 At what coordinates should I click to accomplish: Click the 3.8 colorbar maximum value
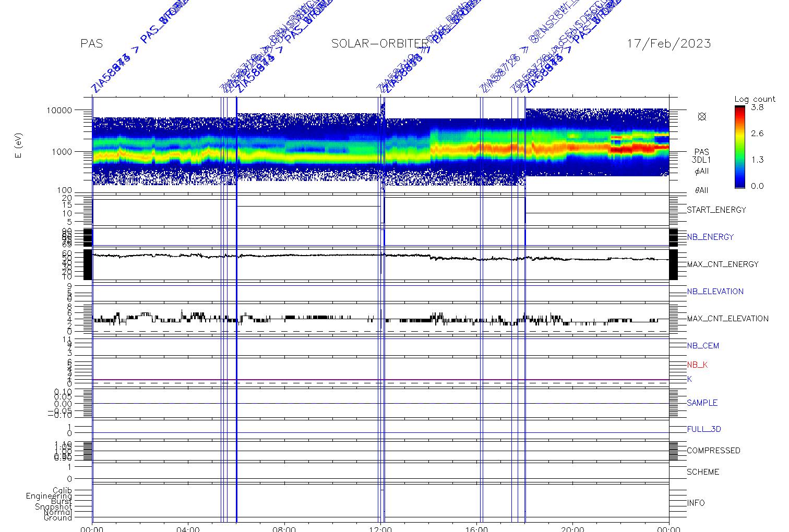tap(757, 107)
